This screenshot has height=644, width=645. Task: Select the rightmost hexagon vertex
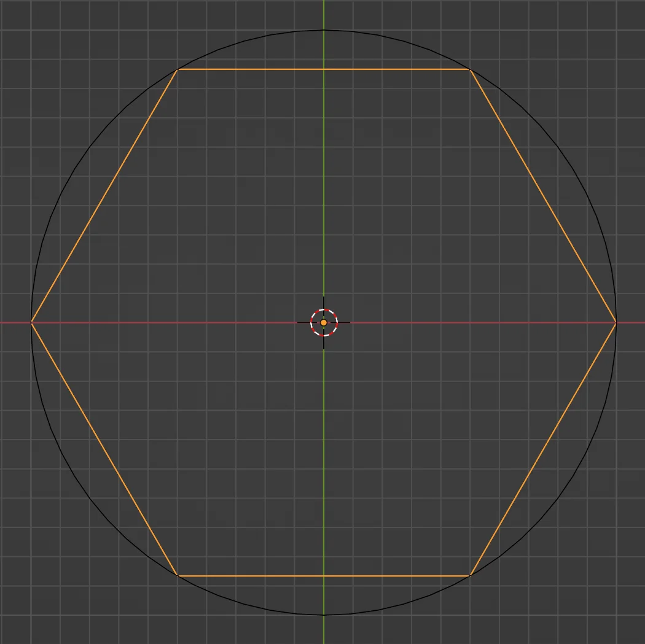click(x=614, y=322)
